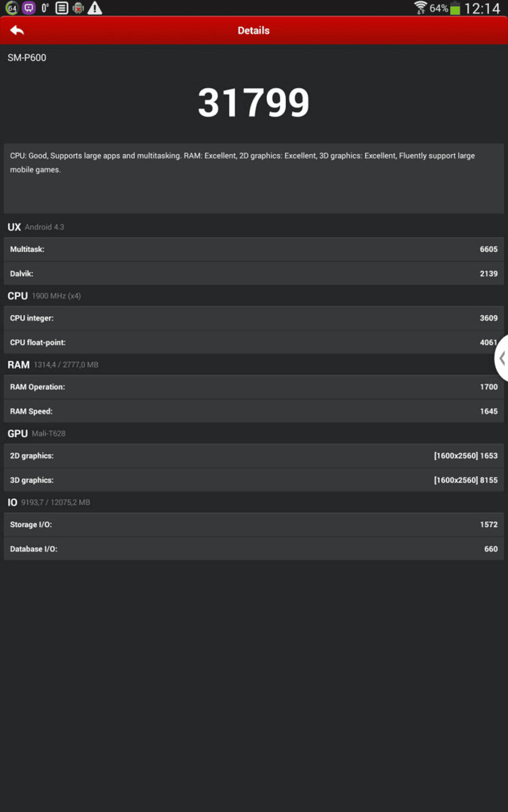Tap the purple chat notification icon
Screen dimensions: 508x812
(29, 8)
